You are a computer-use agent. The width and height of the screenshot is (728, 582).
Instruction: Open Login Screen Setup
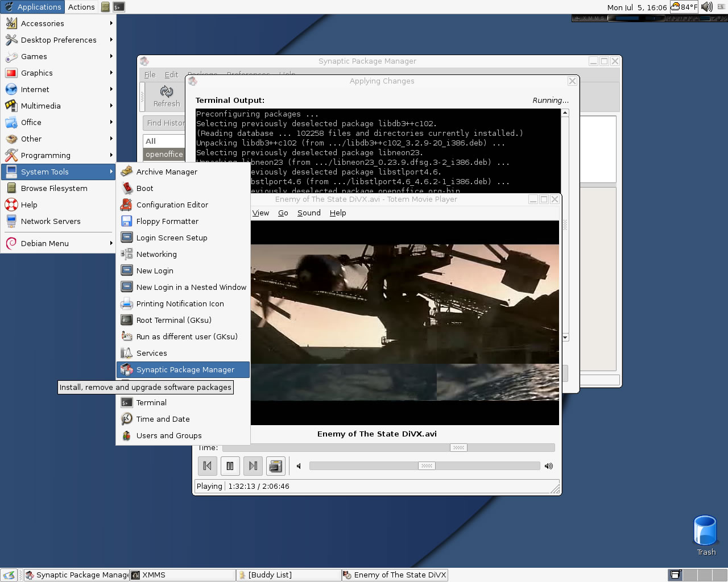click(183, 238)
